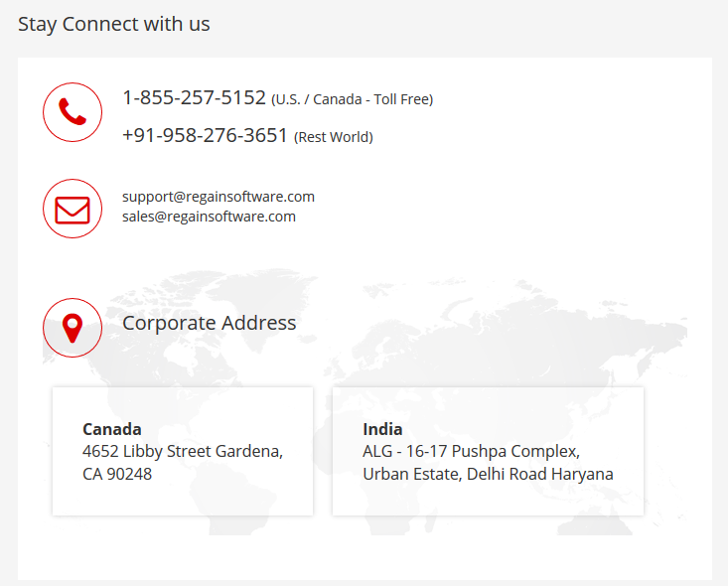Click the Stay Connect with us heading
Screen dimensions: 728x586
coord(114,24)
